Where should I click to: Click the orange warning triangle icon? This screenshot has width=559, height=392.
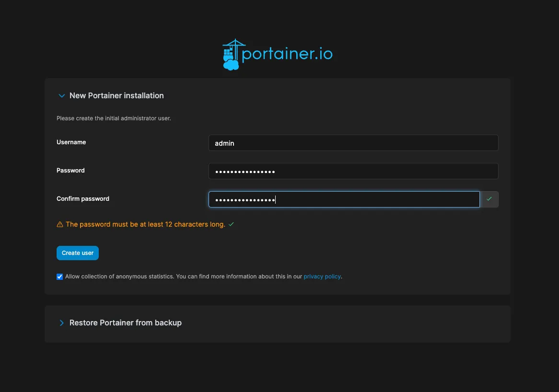[60, 224]
